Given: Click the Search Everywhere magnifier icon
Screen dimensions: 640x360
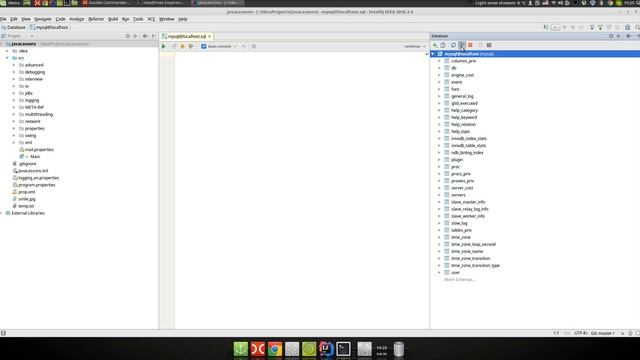Looking at the screenshot, I should pyautogui.click(x=637, y=27).
